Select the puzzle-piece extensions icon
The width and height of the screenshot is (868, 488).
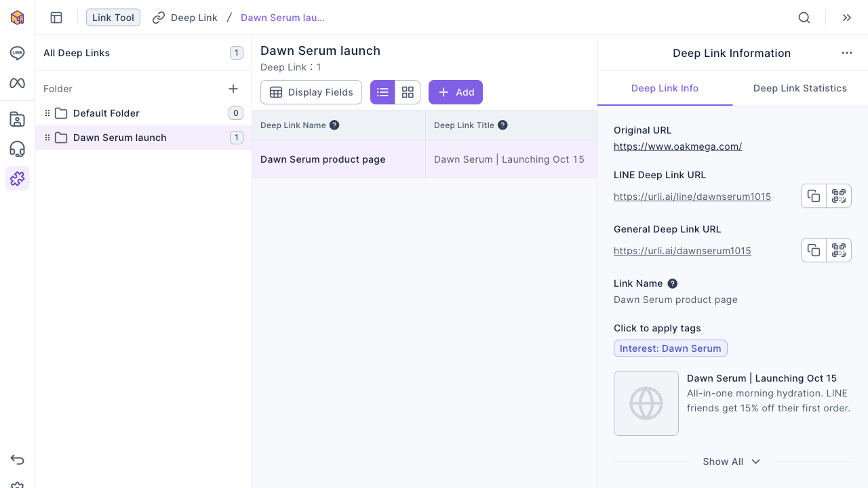(x=18, y=178)
